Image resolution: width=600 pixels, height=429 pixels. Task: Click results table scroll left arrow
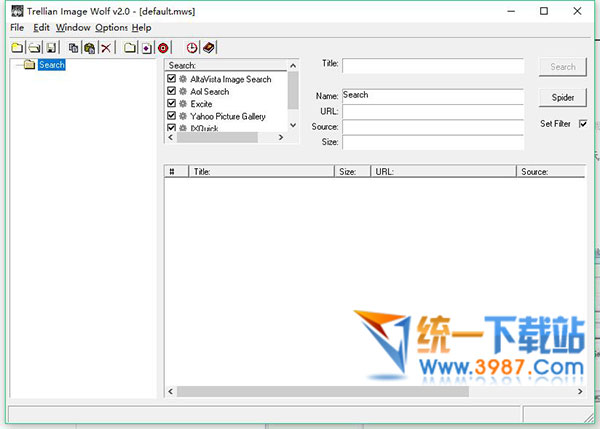(x=171, y=391)
